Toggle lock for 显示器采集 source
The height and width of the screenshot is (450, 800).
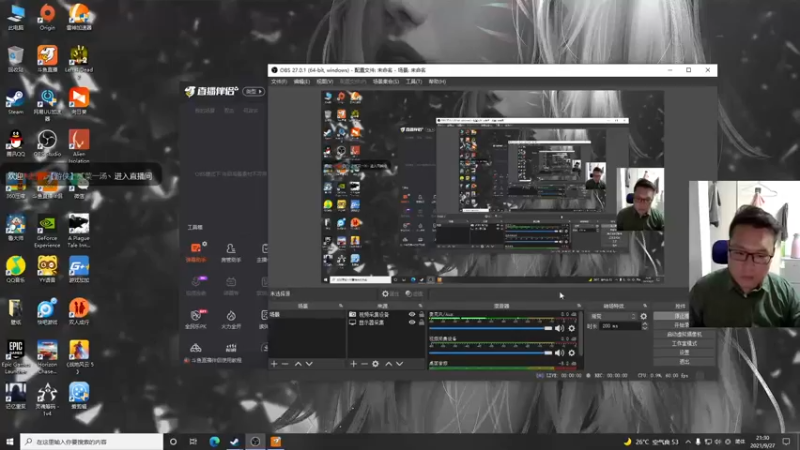click(421, 322)
